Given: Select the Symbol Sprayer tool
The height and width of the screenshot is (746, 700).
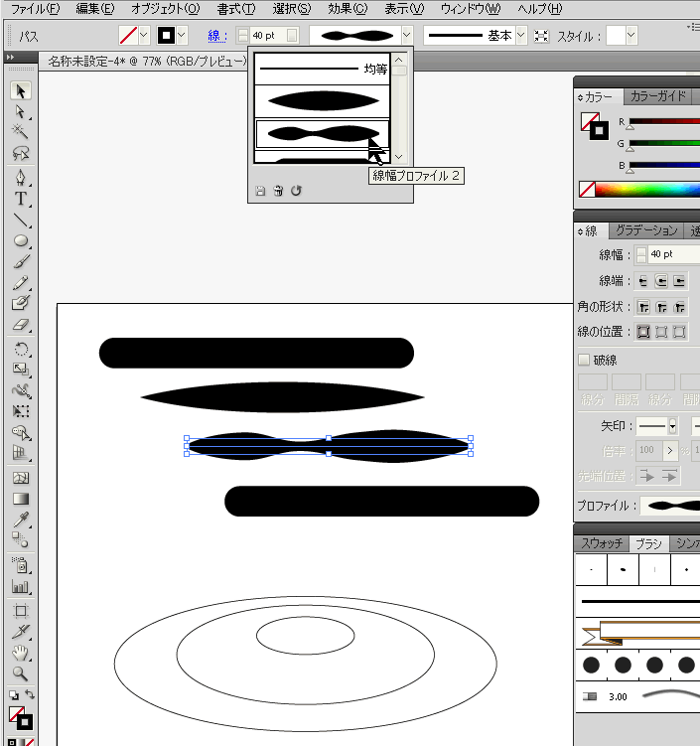Looking at the screenshot, I should 21,565.
